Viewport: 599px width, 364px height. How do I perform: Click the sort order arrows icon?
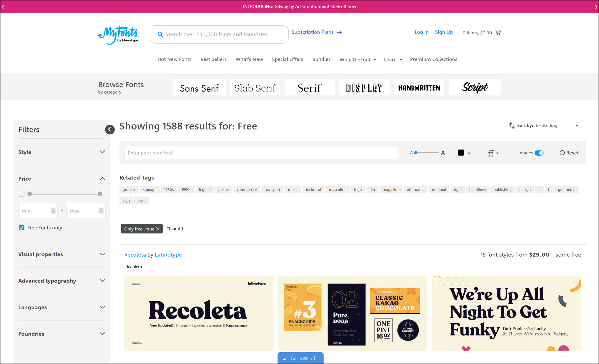click(x=512, y=125)
